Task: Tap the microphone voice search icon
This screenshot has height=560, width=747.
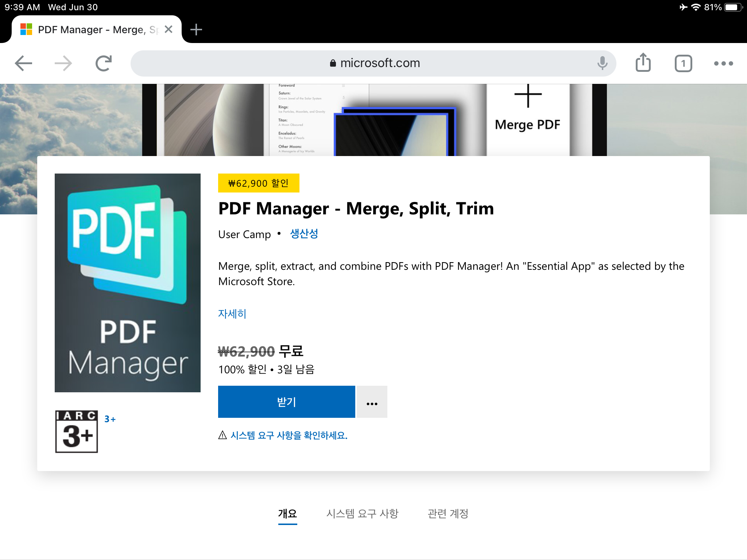Action: 602,63
